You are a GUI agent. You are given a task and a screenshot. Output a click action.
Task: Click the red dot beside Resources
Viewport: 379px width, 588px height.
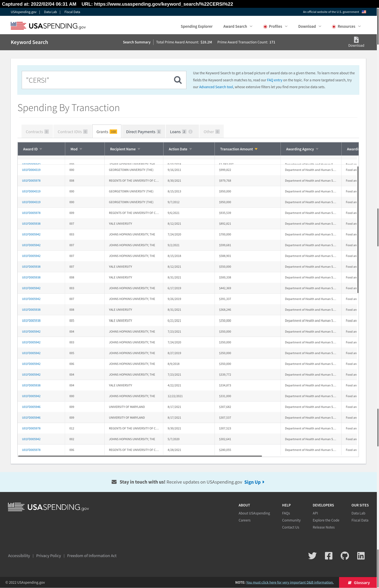[x=334, y=27]
